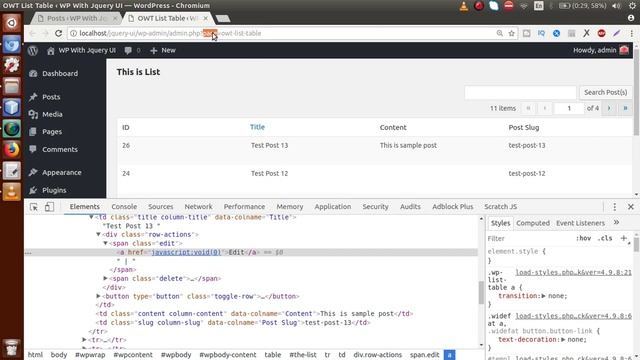The image size is (640, 360).
Task: Open the WordPress logo menu in admin bar
Action: click(33, 50)
